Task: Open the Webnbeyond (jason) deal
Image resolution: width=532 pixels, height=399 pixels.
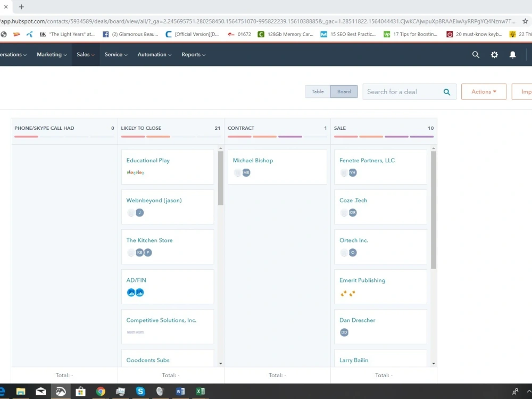Action: pyautogui.click(x=154, y=201)
